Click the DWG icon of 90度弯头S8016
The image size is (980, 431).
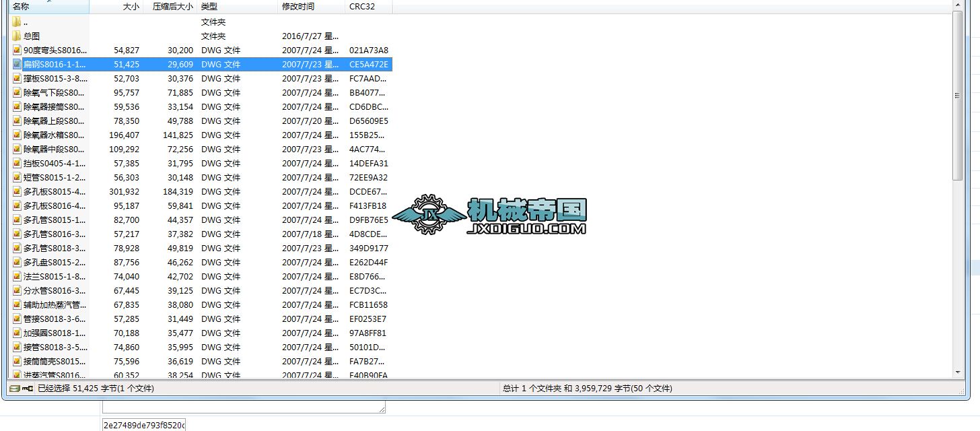click(x=17, y=51)
